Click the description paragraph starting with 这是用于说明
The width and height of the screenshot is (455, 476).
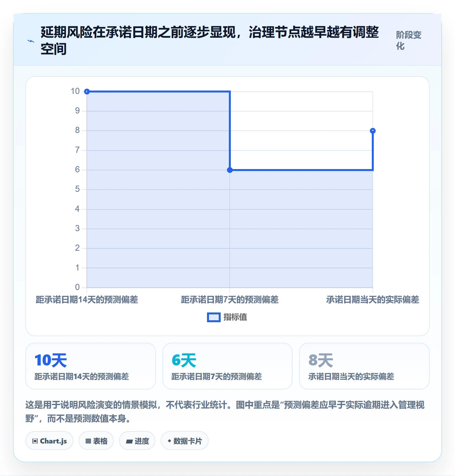tap(225, 412)
